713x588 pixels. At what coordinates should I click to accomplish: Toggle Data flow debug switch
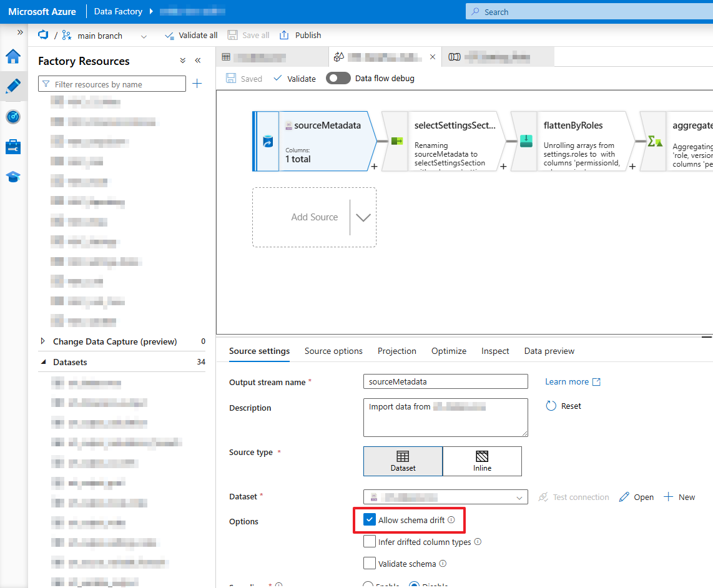338,78
